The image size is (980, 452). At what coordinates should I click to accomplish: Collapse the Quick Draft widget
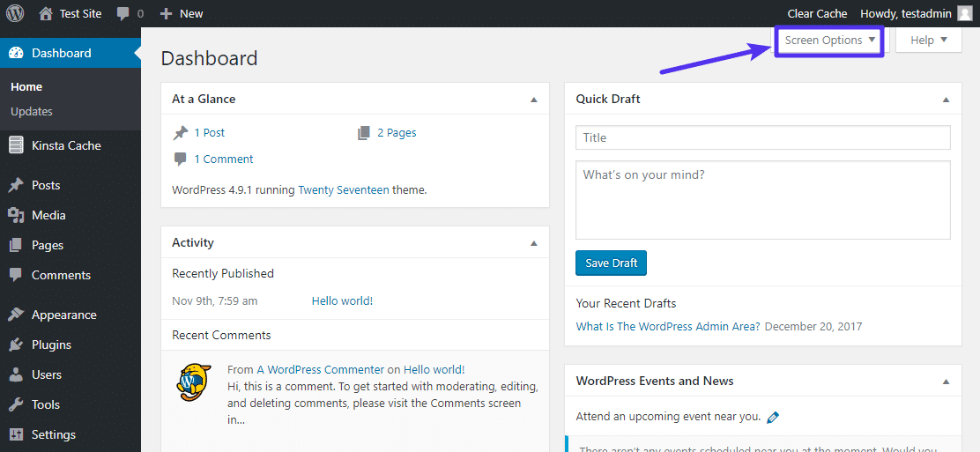point(946,100)
